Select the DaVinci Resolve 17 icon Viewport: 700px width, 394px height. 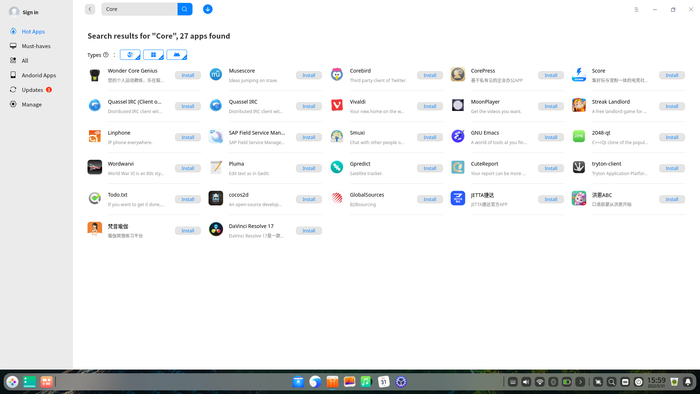(216, 229)
